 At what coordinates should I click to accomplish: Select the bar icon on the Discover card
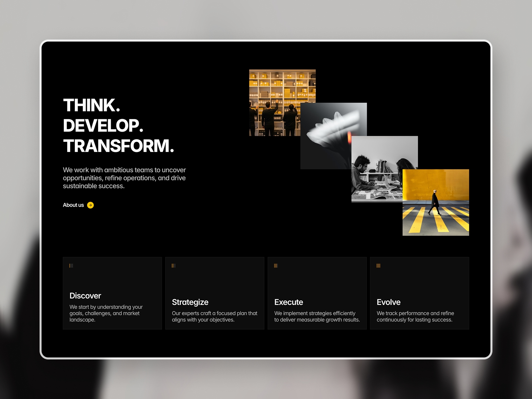click(71, 265)
